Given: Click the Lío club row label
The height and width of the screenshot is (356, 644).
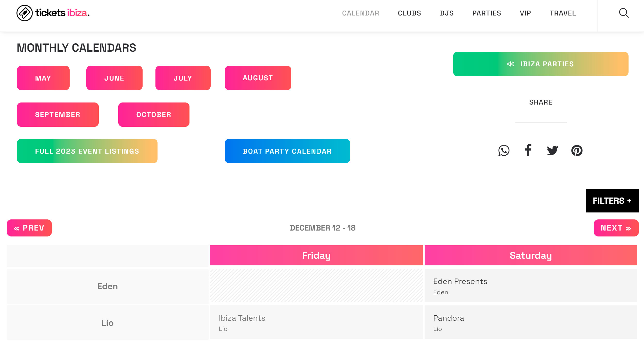Looking at the screenshot, I should (x=108, y=323).
